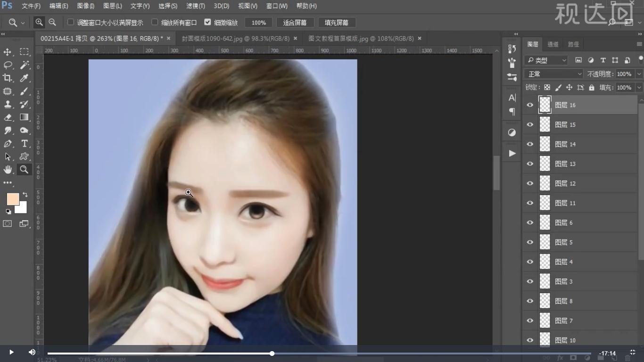Select the Pen tool

(8, 144)
